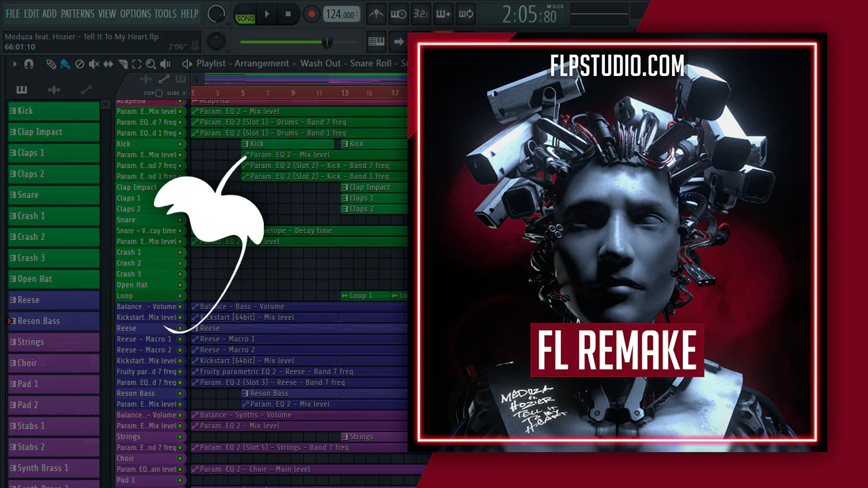Open the Playlist - Arrangement selector
The height and width of the screenshot is (488, 868).
point(243,64)
